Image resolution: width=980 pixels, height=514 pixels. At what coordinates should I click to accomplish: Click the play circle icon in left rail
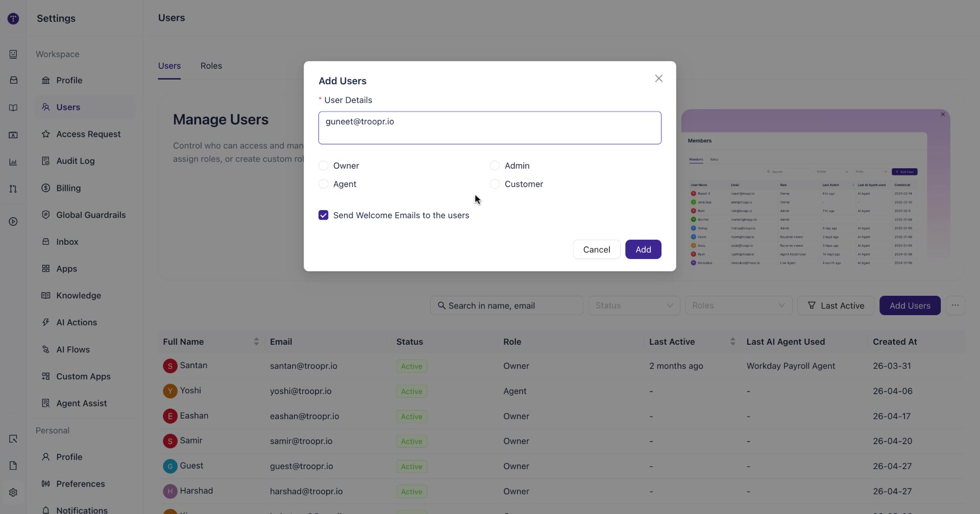(x=13, y=221)
